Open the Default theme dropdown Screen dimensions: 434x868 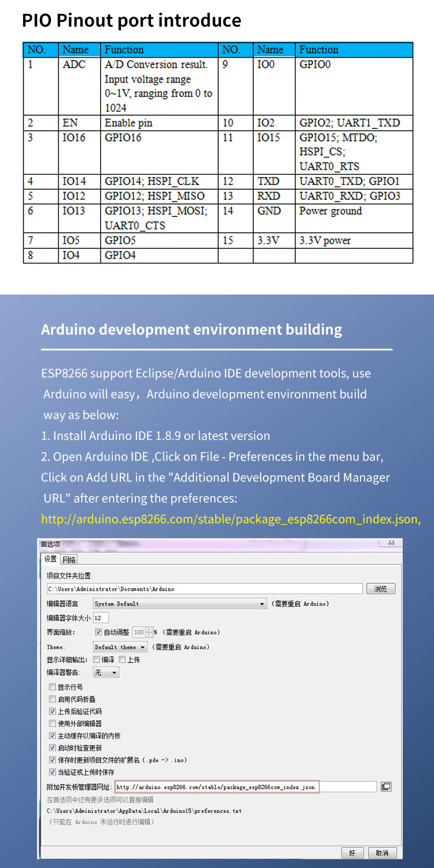120,647
